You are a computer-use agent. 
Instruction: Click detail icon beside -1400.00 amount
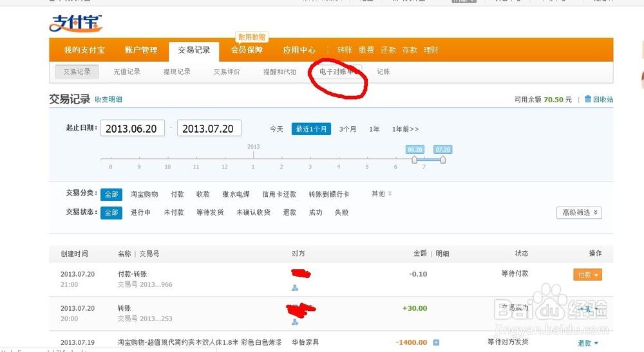point(436,342)
